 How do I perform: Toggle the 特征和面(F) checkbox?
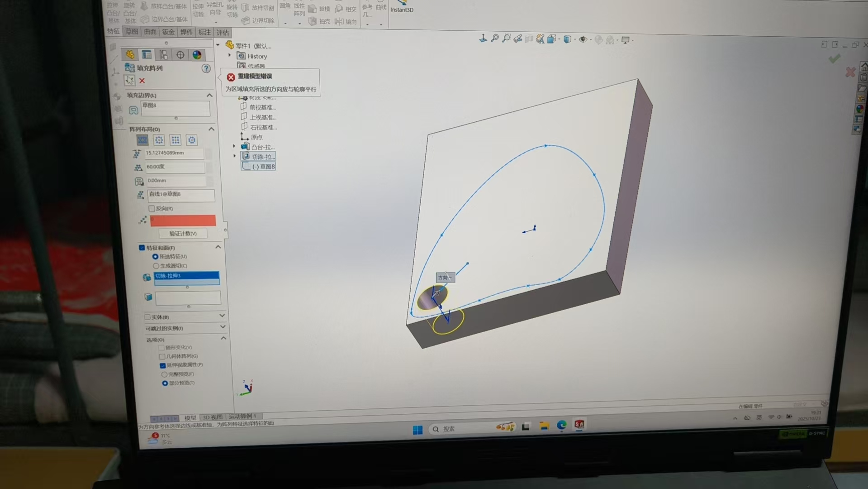pos(142,248)
